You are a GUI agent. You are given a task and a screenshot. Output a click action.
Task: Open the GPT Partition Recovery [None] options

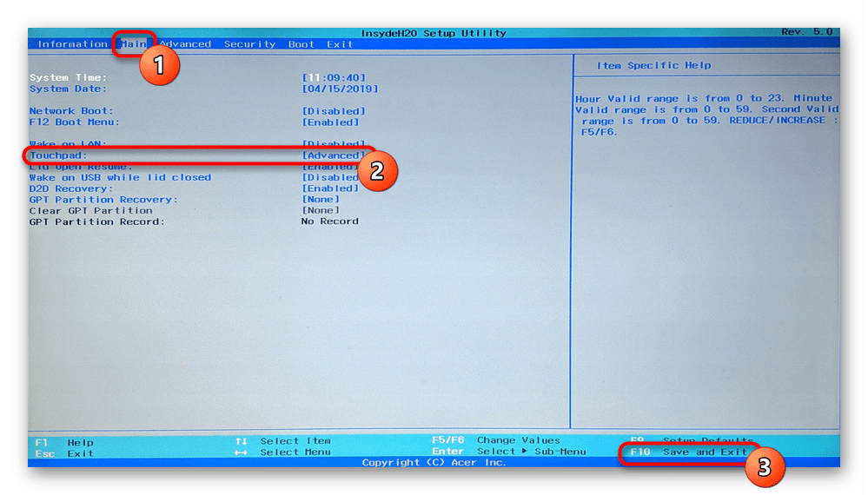321,200
